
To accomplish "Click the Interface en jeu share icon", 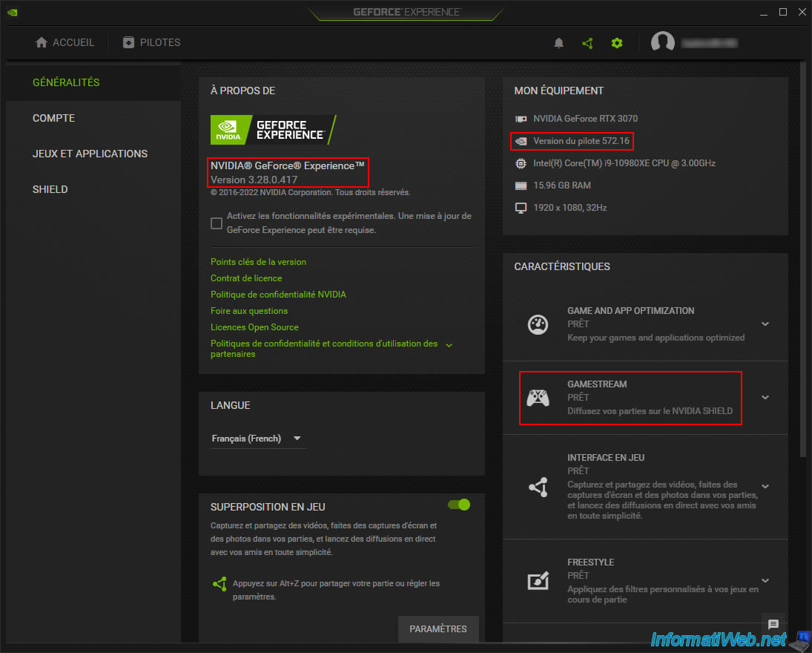I will point(538,487).
